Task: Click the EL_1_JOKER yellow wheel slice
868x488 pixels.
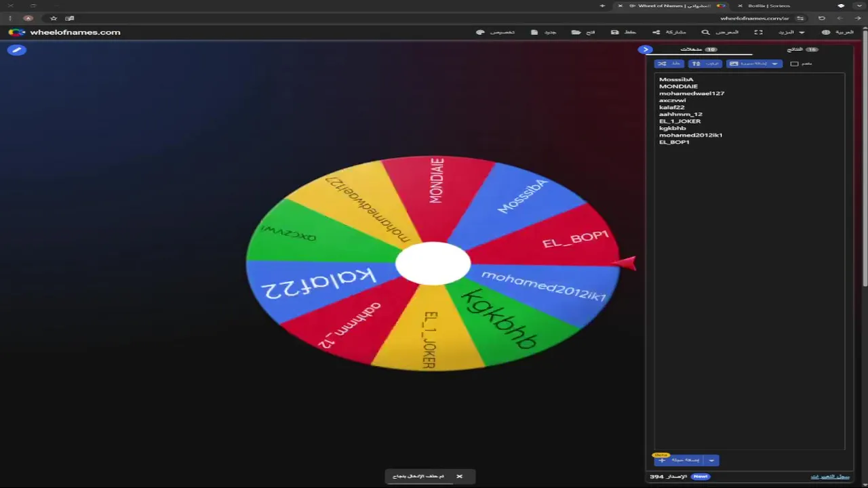Action: pos(427,332)
